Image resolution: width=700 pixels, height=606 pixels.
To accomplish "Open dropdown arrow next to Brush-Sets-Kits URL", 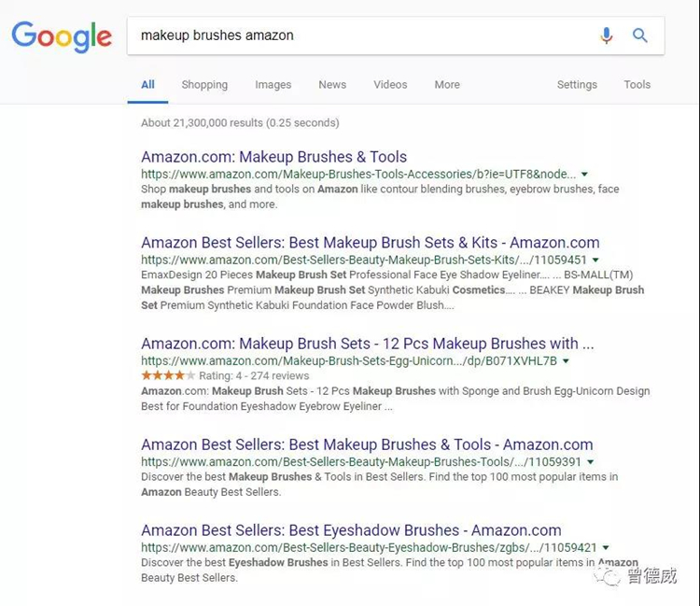I will pos(595,260).
